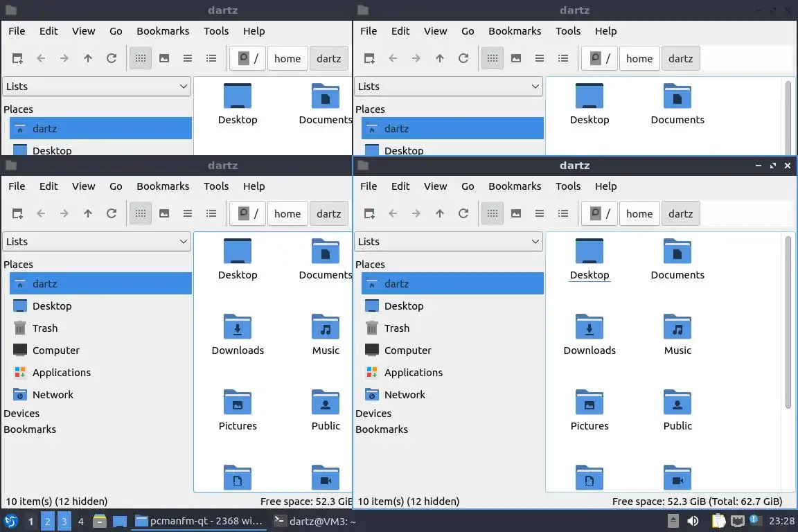Select Pictures folder in bottom-left window
Viewport: 798px width, 532px height.
coord(238,410)
